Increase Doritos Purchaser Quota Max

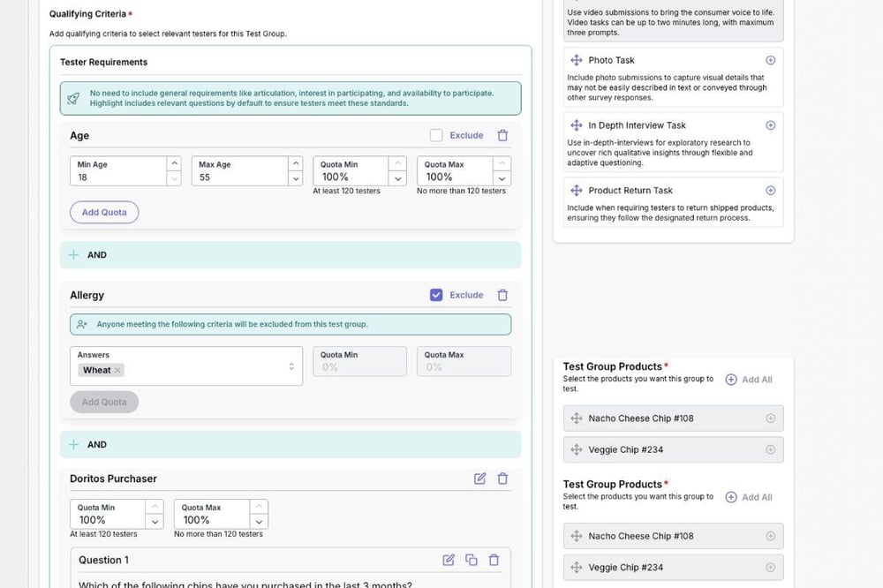[259, 507]
